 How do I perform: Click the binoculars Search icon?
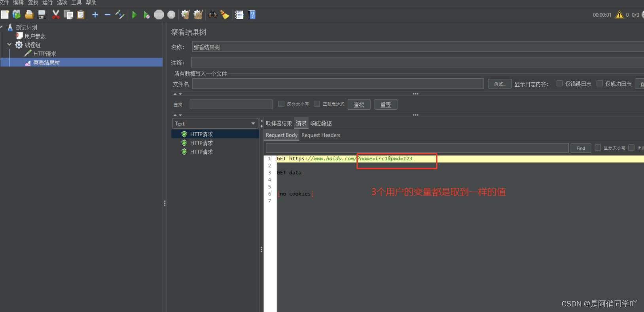click(x=213, y=15)
